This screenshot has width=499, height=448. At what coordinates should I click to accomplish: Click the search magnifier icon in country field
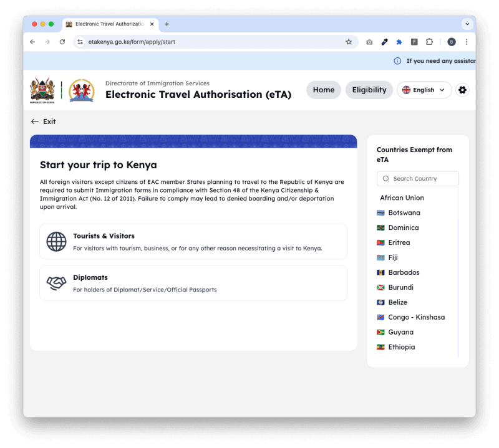point(385,179)
